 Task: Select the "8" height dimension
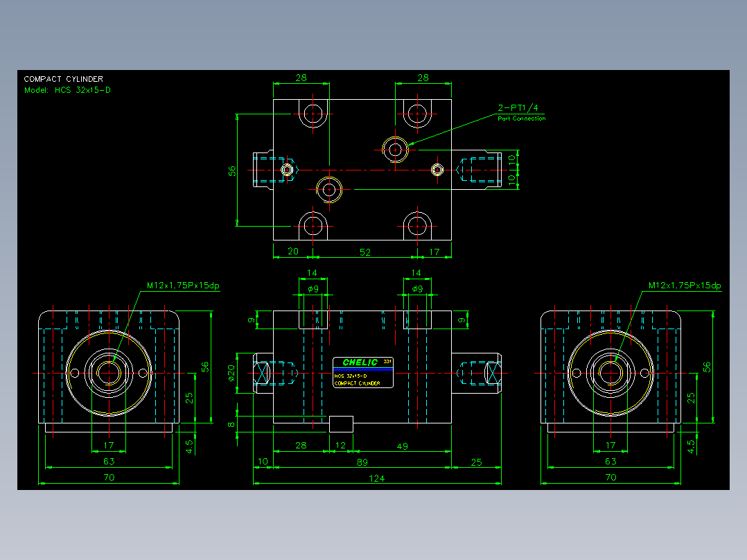click(231, 424)
